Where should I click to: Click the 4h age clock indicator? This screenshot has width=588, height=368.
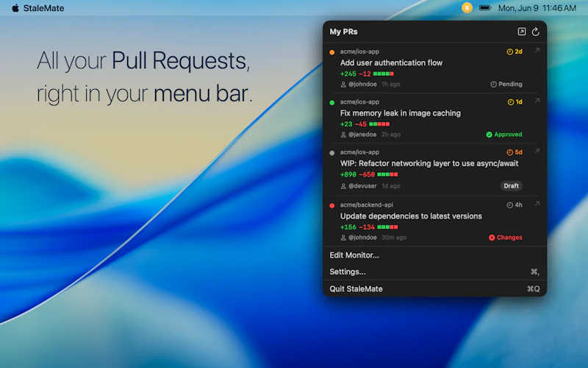click(514, 205)
